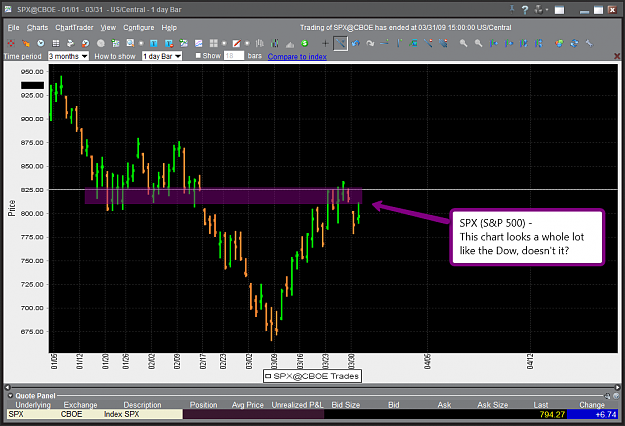Select the vertical line drawing tool
The width and height of the screenshot is (625, 426).
point(399,43)
